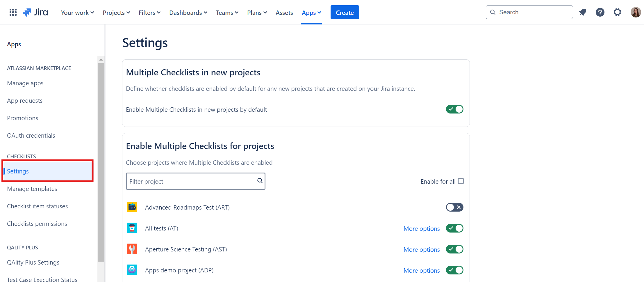
Task: Expand the Plans dropdown
Action: [x=257, y=13]
